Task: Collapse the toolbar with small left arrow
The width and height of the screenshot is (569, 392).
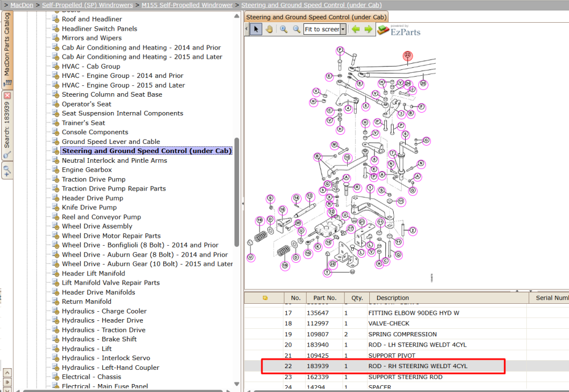Action: pyautogui.click(x=247, y=29)
